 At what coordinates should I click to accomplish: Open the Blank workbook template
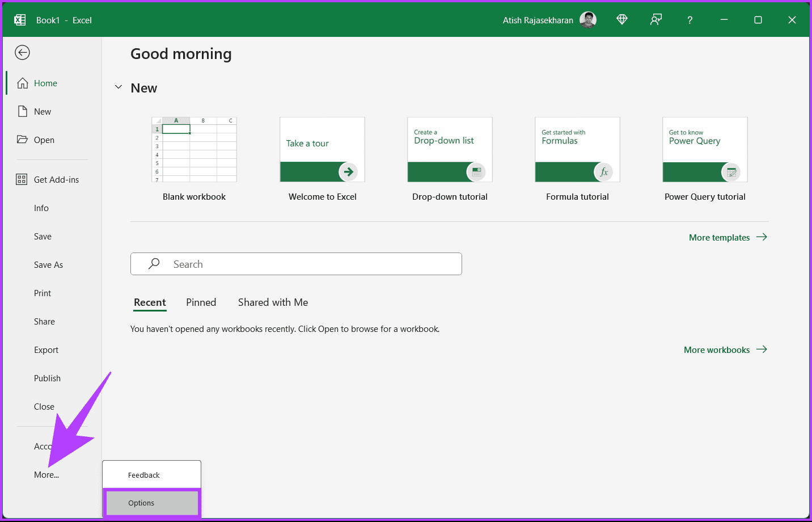click(194, 149)
